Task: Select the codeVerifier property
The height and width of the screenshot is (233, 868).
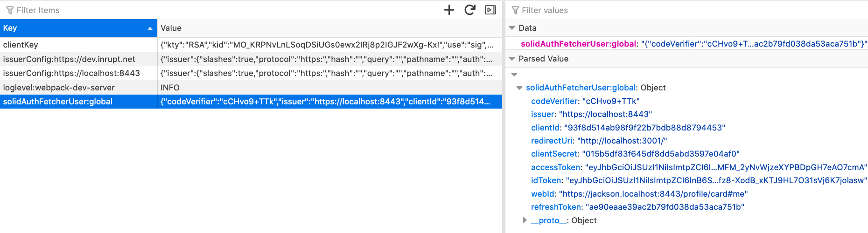Action: point(555,101)
